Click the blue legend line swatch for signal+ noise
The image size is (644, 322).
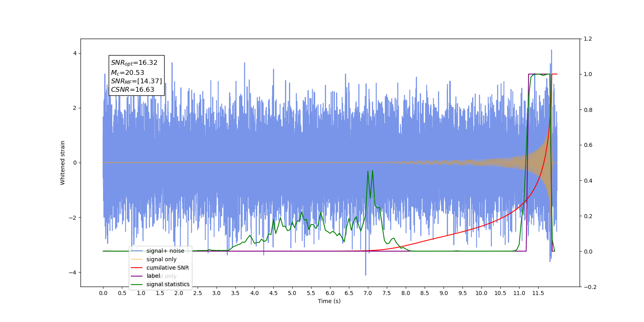(x=137, y=251)
